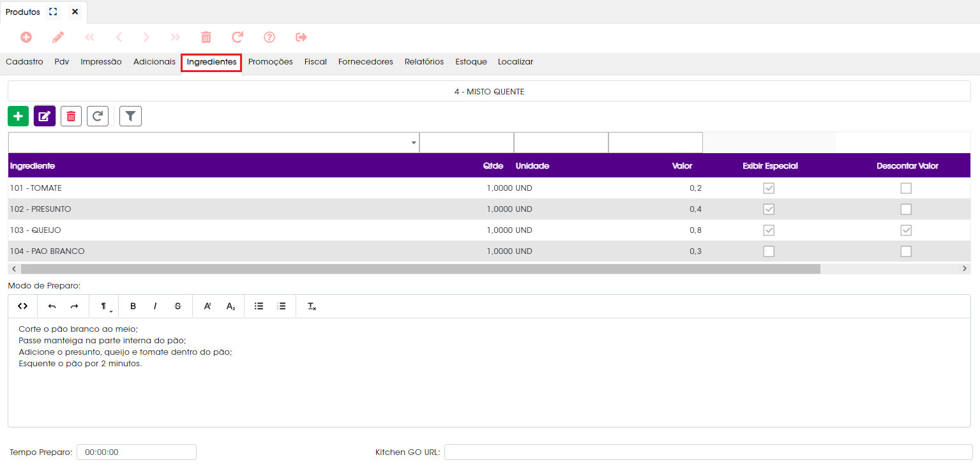
Task: Click the pencil edit product icon
Action: (58, 38)
